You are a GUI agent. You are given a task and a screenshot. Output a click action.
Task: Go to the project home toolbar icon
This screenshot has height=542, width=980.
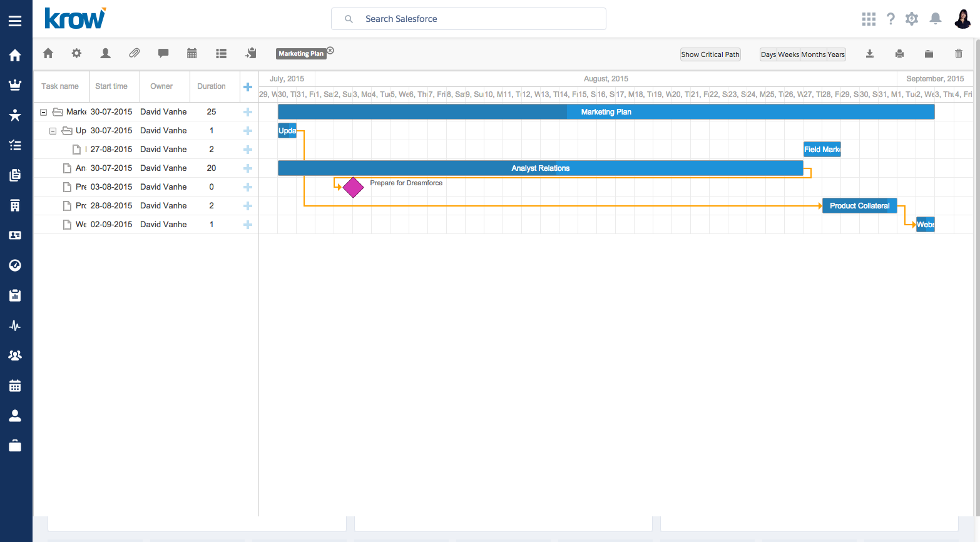(x=48, y=54)
